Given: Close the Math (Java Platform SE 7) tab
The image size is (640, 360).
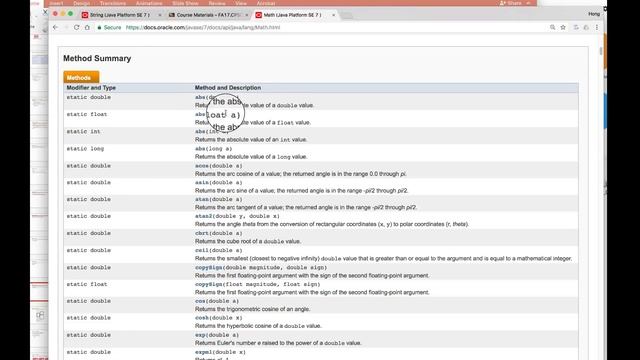Looking at the screenshot, I should coord(333,15).
